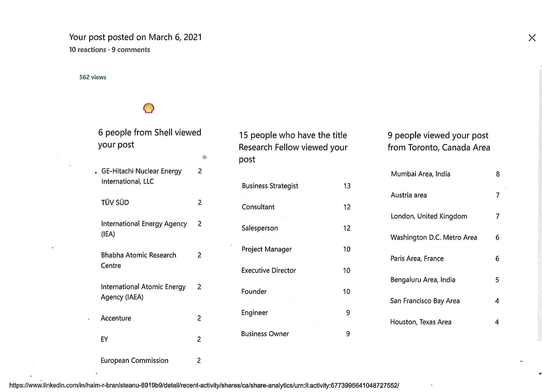542x392 pixels.
Task: Click the vertical scrollbar track
Action: pos(540,196)
